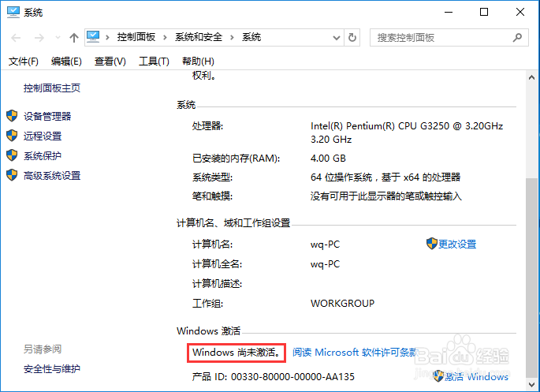Select 系统和安全 breadcrumb
The image size is (540, 392).
pyautogui.click(x=199, y=37)
